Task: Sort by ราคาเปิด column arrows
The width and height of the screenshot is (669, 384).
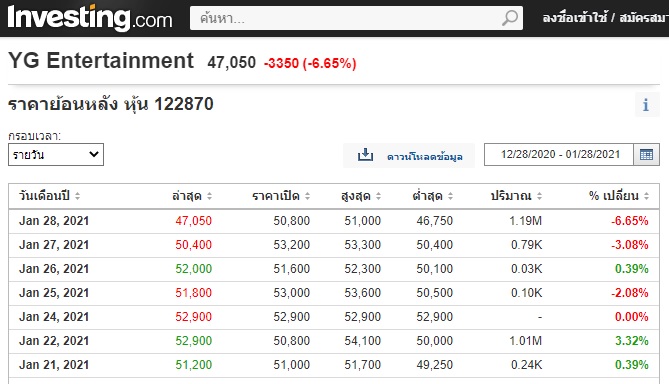Action: 307,196
